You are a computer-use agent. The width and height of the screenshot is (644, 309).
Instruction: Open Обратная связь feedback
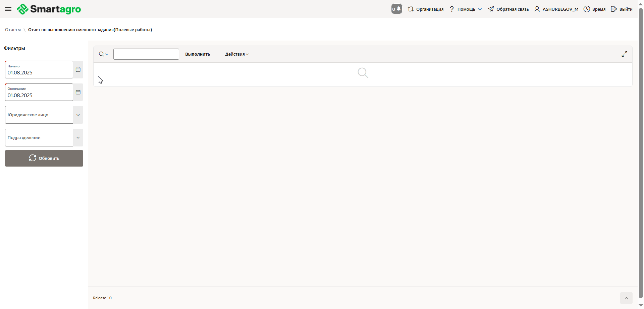pyautogui.click(x=508, y=9)
